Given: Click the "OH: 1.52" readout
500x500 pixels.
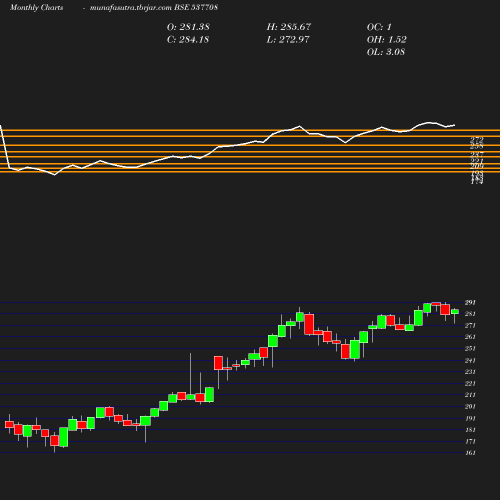Looking at the screenshot, I should coord(387,40).
